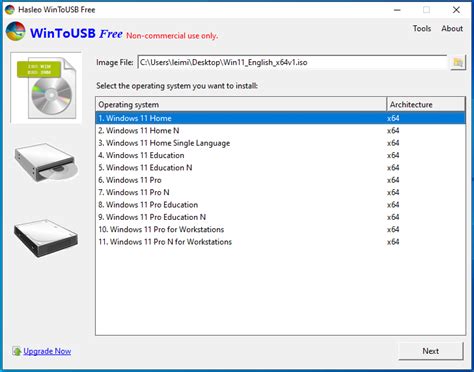The image size is (474, 372).
Task: Select 5. Windows 11 Education N
Action: click(x=280, y=168)
